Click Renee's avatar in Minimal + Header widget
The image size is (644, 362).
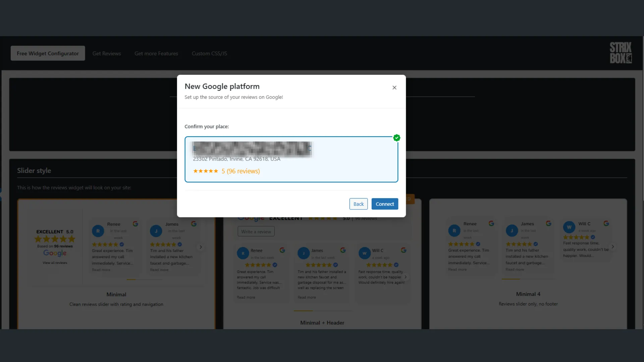(243, 253)
